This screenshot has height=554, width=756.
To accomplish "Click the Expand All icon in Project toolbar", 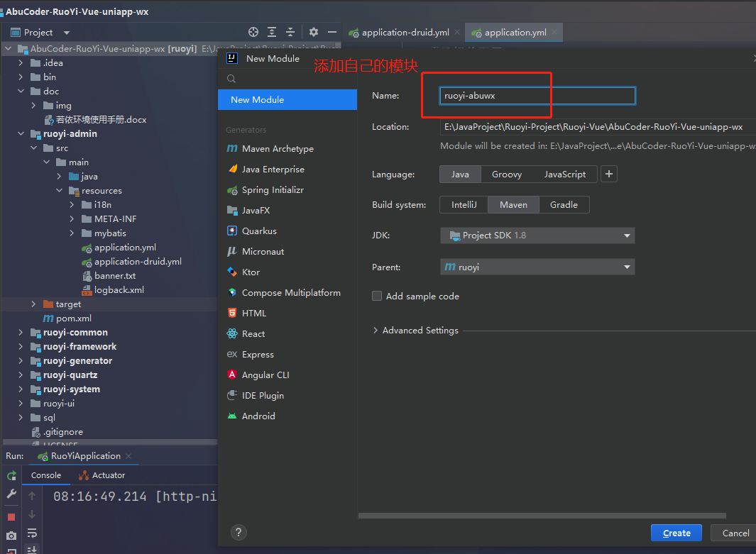I will (272, 33).
